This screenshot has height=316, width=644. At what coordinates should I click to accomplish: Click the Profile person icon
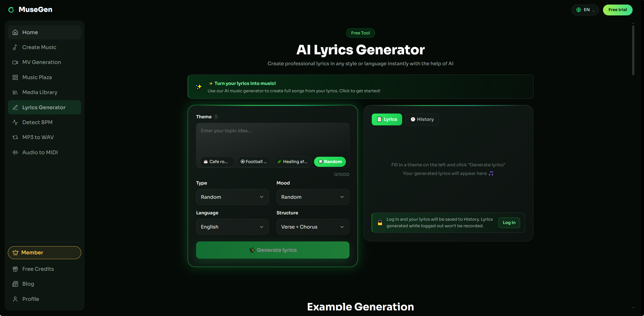point(15,299)
